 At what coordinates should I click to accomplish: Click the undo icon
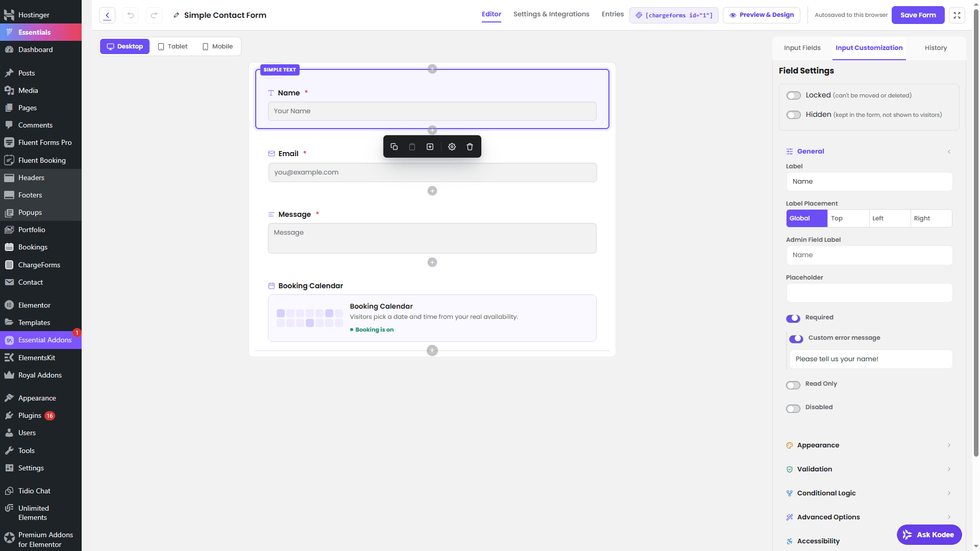coord(131,15)
